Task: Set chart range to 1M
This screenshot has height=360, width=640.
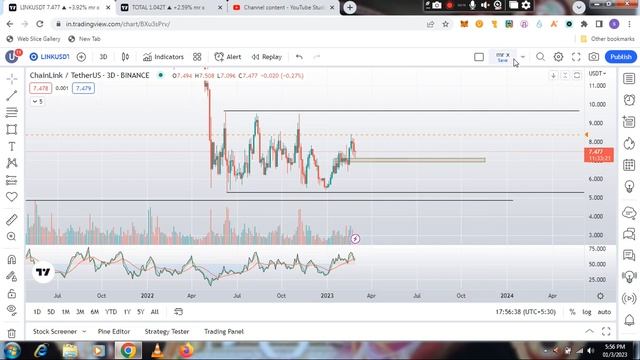Action: [x=65, y=312]
